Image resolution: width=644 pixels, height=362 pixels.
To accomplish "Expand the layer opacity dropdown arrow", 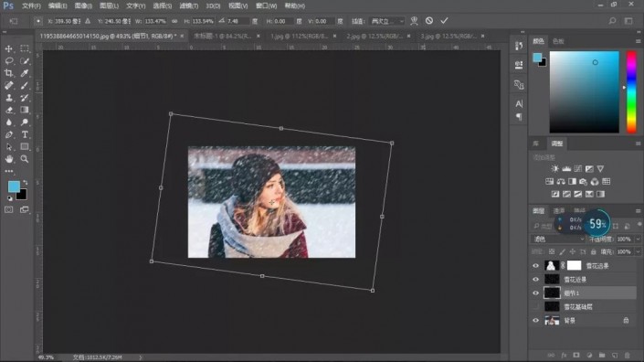I will pos(638,240).
